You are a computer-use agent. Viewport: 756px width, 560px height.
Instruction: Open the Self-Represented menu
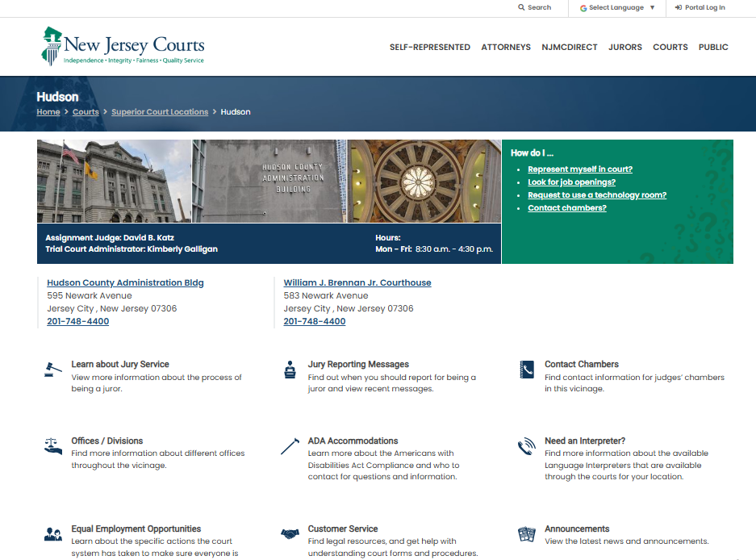pyautogui.click(x=429, y=48)
